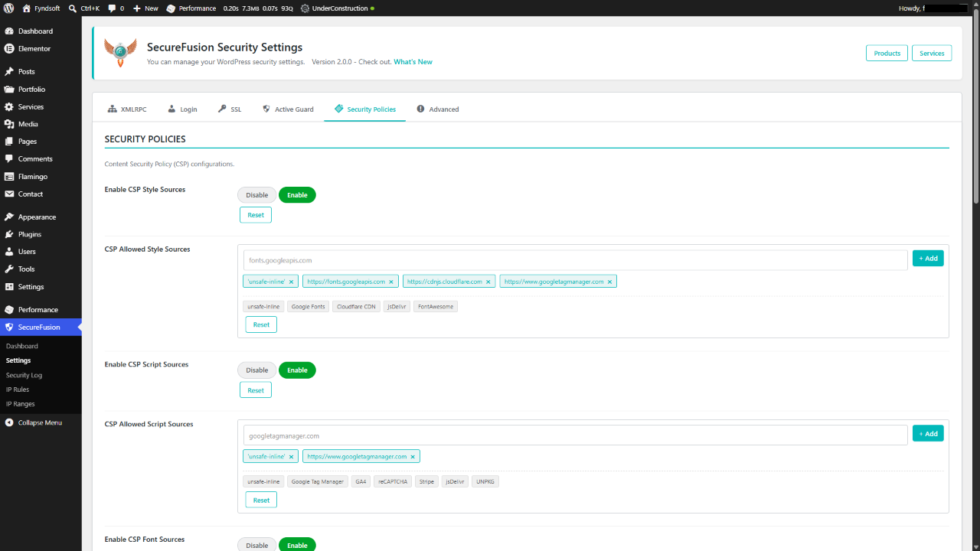Open the comments bubble icon in admin bar
980x551 pixels.
(112, 8)
